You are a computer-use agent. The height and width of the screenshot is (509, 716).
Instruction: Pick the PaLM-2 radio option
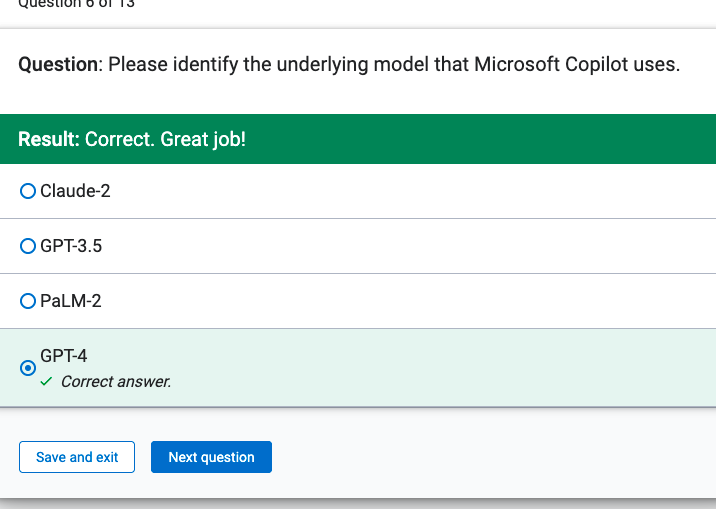(x=28, y=301)
